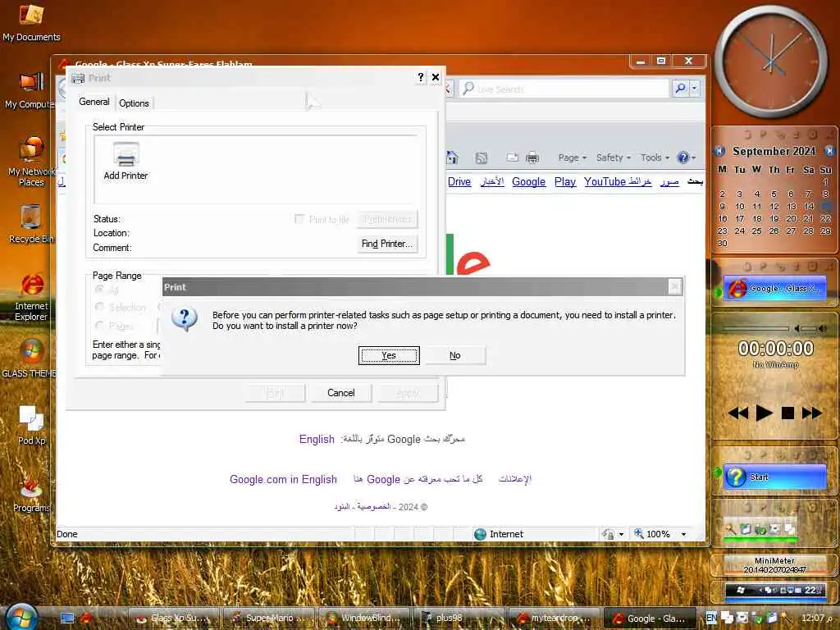
Task: Select the Add Printer icon
Action: point(126,162)
